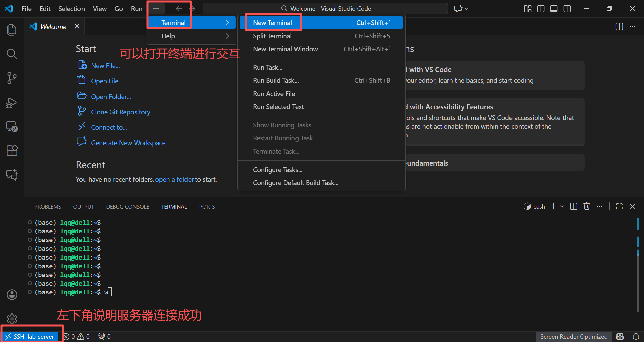644x342 pixels.
Task: Split the terminal panel
Action: coord(574,206)
